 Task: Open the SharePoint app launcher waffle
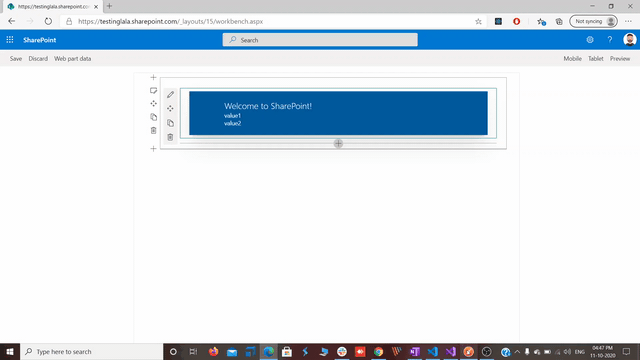point(10,40)
